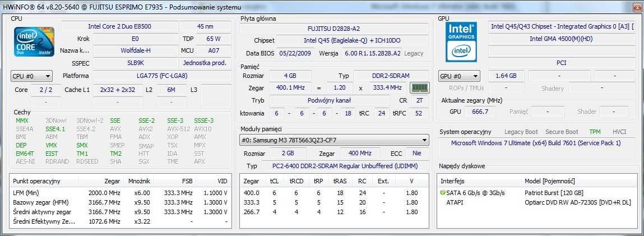The image size is (644, 236).
Task: Click the 65 W TDP value
Action: [x=214, y=39]
